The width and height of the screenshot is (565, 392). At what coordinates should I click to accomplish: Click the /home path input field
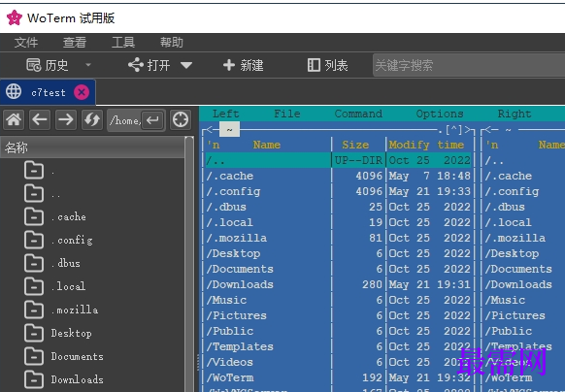pyautogui.click(x=124, y=120)
